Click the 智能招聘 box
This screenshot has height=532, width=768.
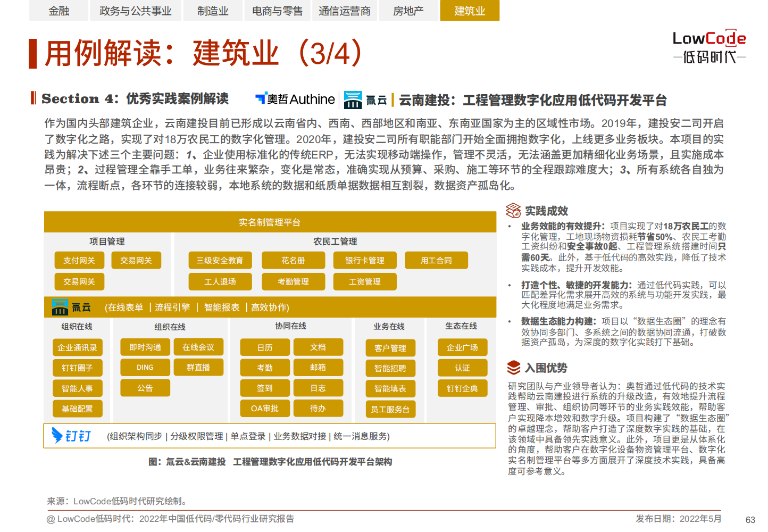[x=390, y=368]
